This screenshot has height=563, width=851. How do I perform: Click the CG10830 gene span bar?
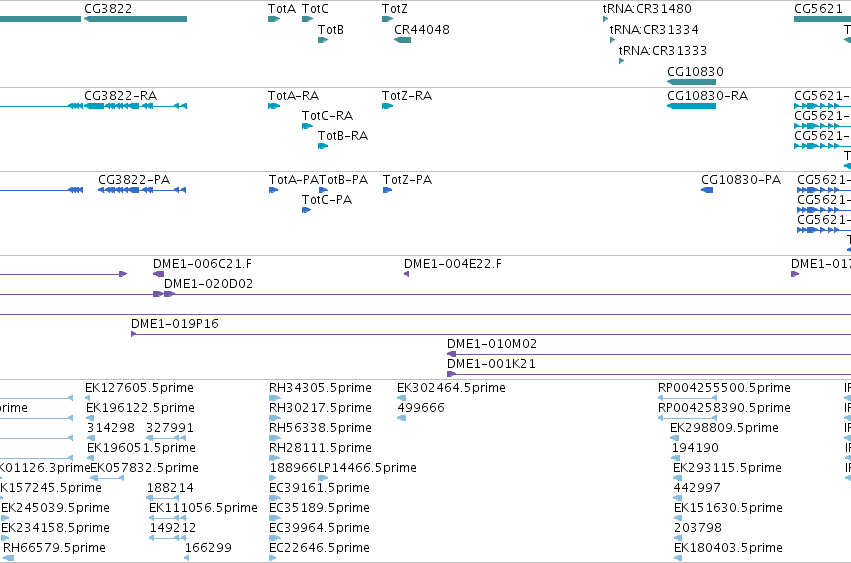691,82
